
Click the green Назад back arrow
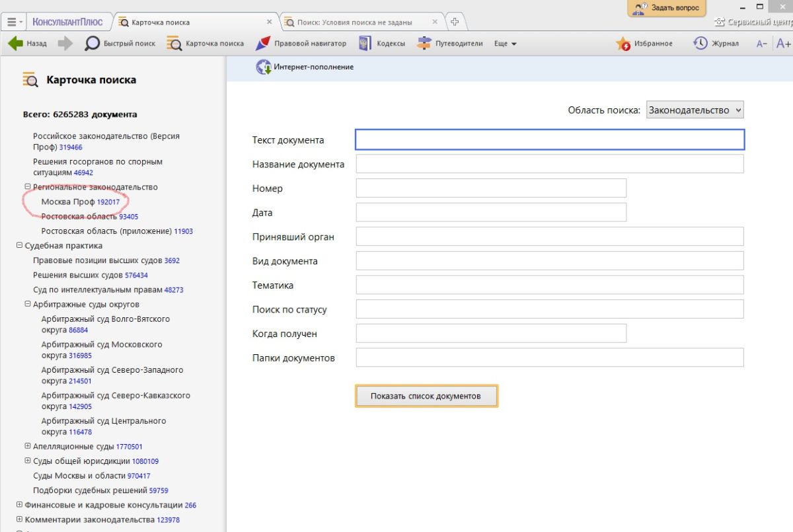pyautogui.click(x=15, y=44)
